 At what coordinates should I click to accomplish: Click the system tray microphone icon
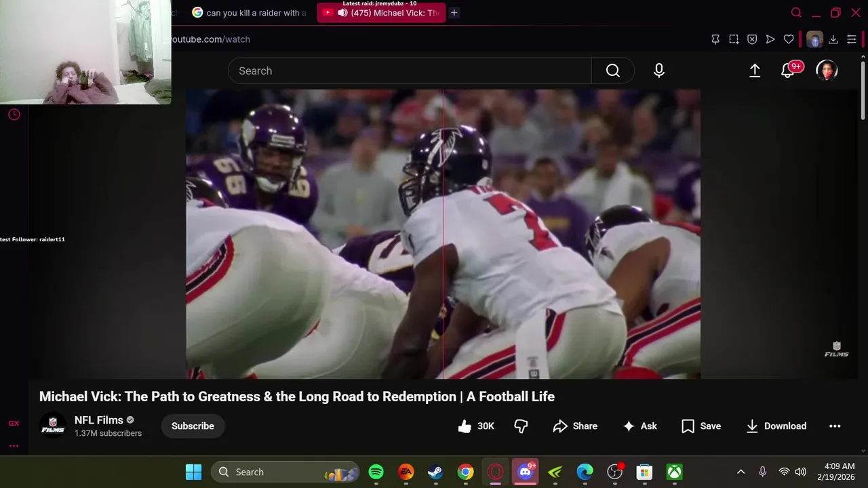pos(762,472)
